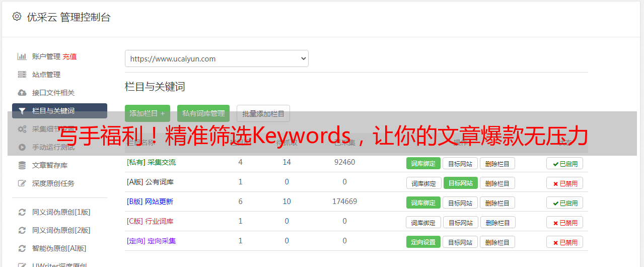Click 删除栏目 for 定向采集 row
644x267 pixels.
pos(497,242)
